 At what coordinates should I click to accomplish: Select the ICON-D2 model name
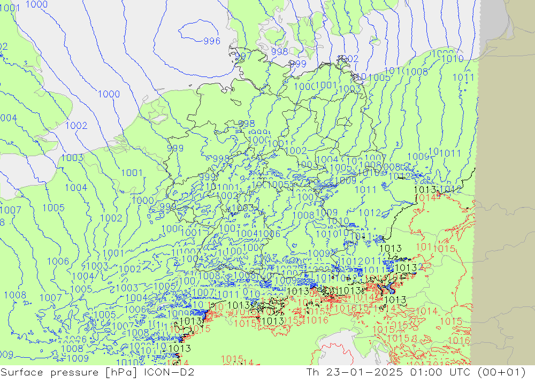169,372
